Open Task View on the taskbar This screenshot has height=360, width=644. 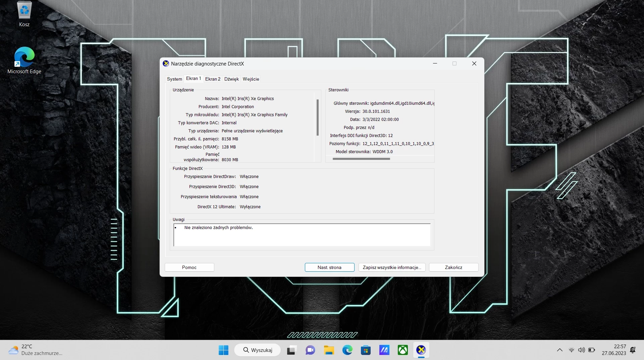(x=291, y=350)
